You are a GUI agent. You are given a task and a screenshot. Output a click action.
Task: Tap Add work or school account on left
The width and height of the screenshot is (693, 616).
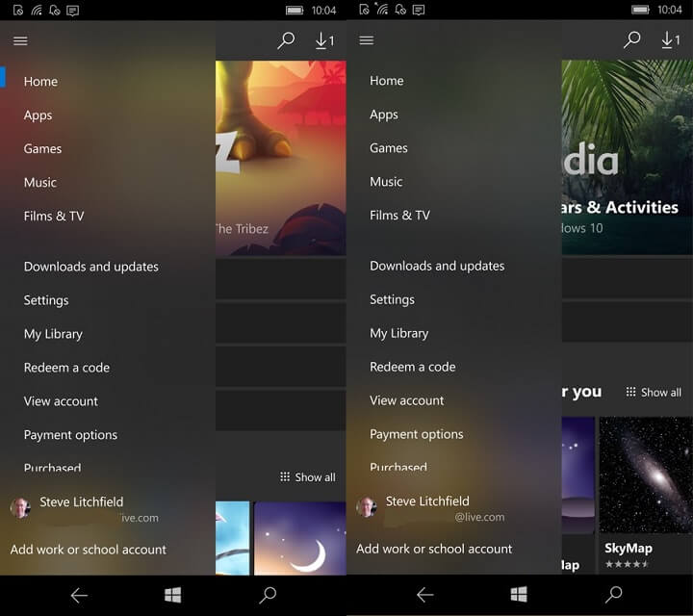89,550
